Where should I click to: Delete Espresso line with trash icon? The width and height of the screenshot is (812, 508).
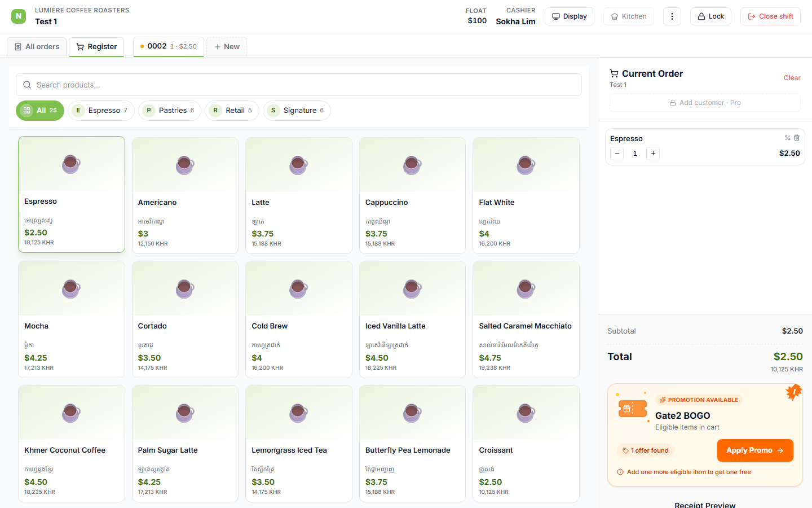point(797,138)
